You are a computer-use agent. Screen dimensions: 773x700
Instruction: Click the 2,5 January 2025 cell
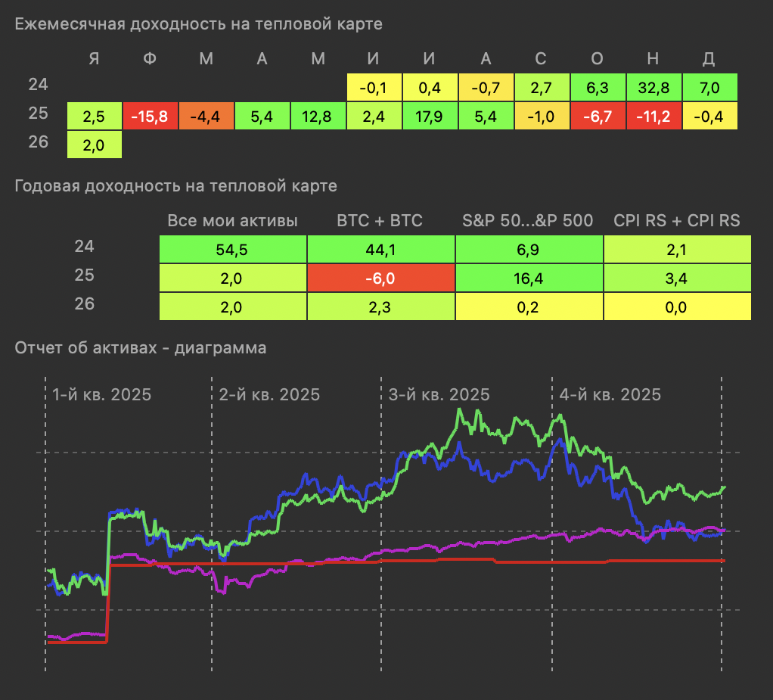94,117
